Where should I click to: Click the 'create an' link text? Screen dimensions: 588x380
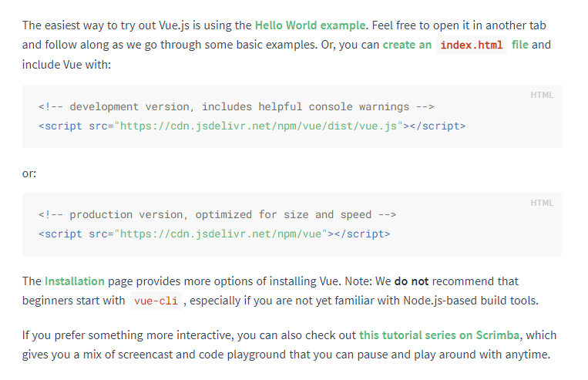coord(407,45)
